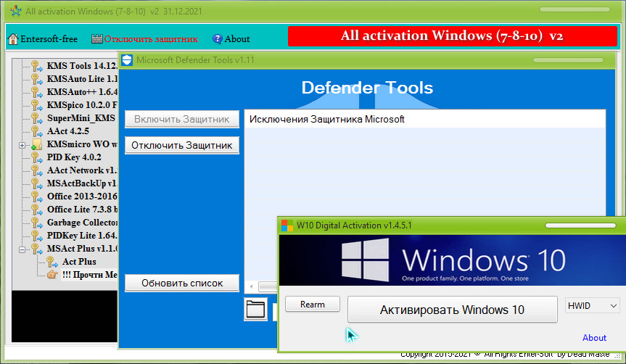Select Office 2013-2016 entry
Screen dimensions: 626x364
pos(82,197)
